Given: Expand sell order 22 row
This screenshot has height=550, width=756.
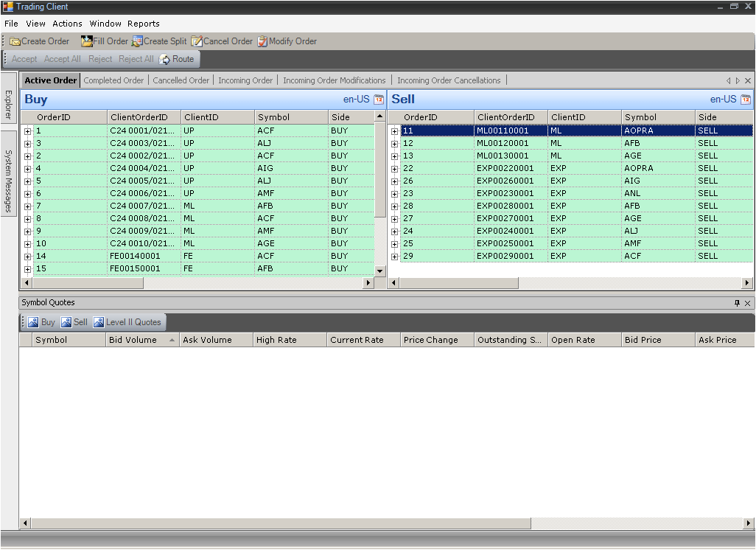Looking at the screenshot, I should coord(394,168).
